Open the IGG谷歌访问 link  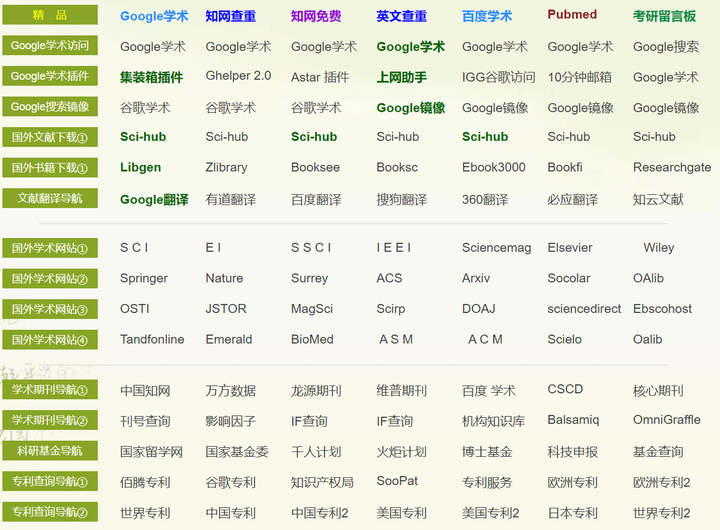[x=499, y=77]
